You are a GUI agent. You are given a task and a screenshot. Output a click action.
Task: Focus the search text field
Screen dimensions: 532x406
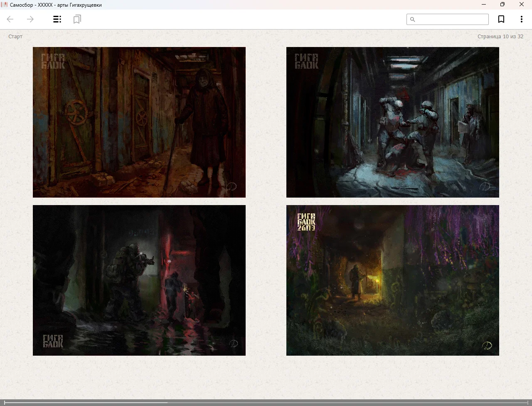452,20
